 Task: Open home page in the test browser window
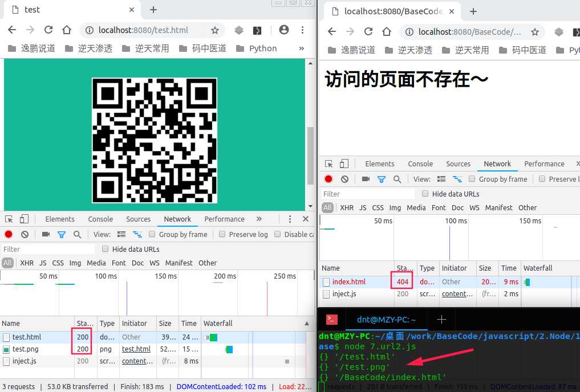click(x=67, y=30)
